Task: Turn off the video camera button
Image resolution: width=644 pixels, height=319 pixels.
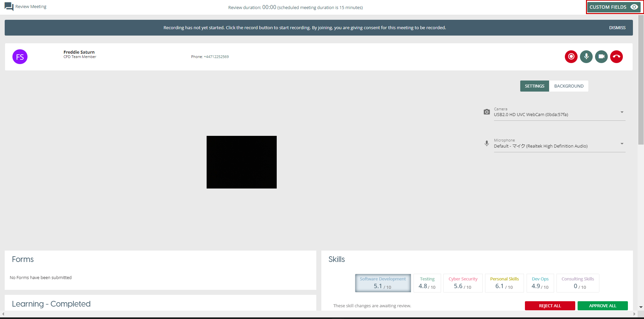Action: click(601, 57)
